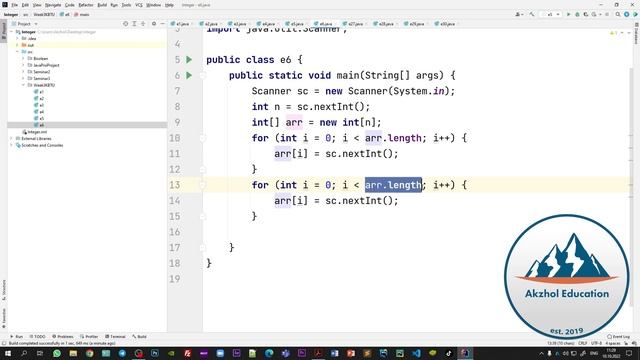Expand the JavaProProject package
This screenshot has height=360, width=640.
(23, 65)
